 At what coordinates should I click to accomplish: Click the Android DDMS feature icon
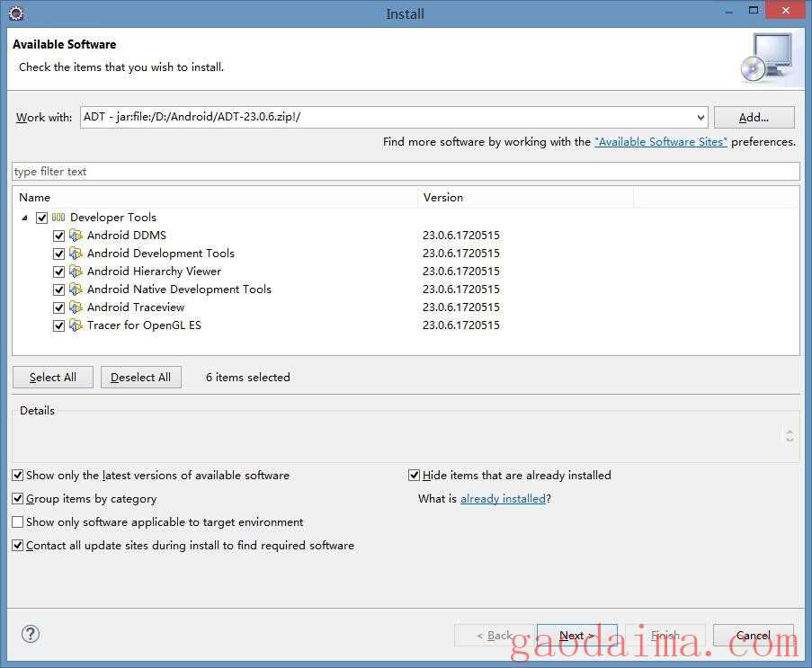tap(76, 236)
